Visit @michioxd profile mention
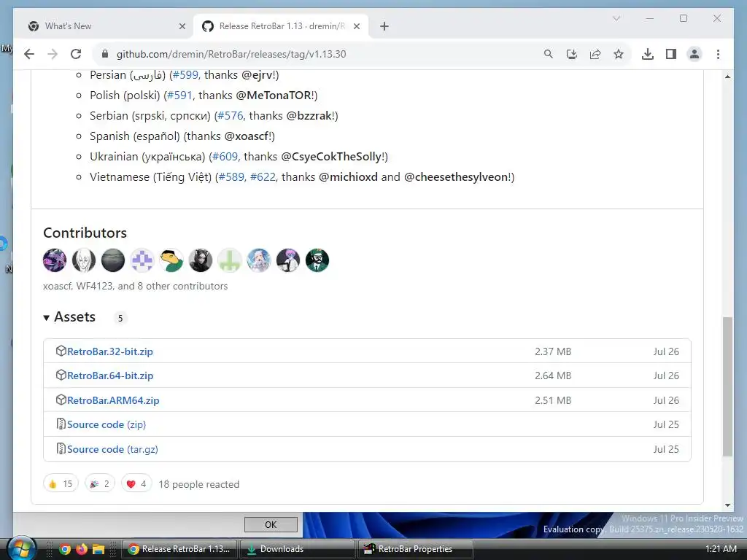 (x=348, y=177)
